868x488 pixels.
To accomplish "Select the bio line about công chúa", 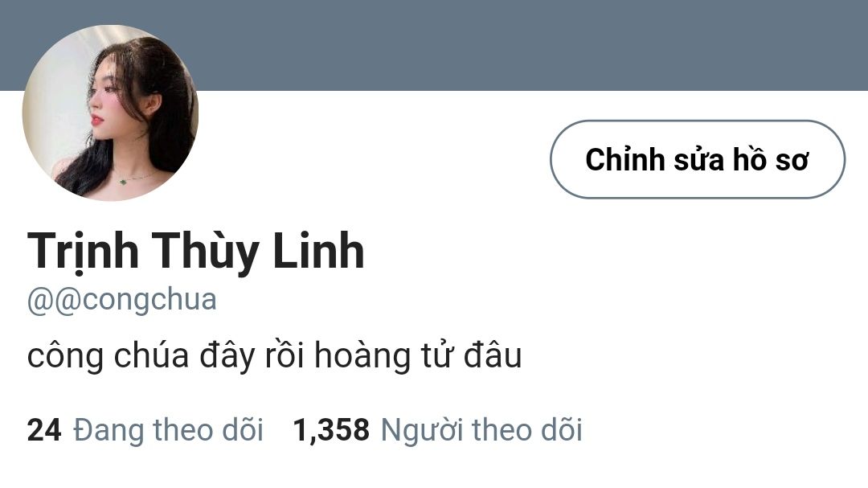I will (x=275, y=355).
